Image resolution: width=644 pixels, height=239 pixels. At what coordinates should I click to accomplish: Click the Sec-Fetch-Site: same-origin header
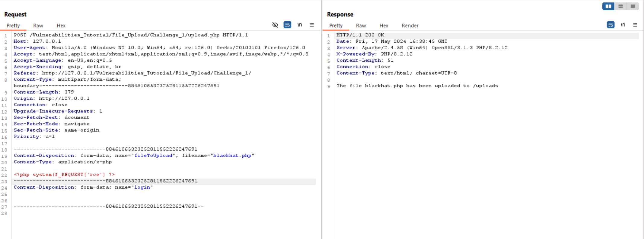click(56, 130)
